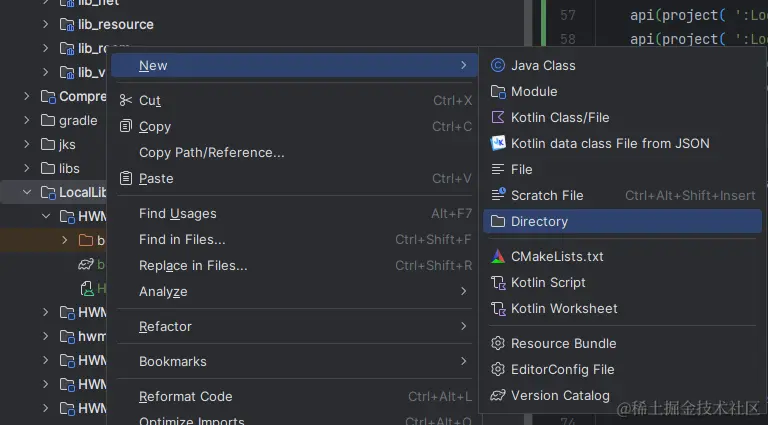Click the Resource Bundle gear icon
This screenshot has height=425, width=768.
(x=498, y=343)
